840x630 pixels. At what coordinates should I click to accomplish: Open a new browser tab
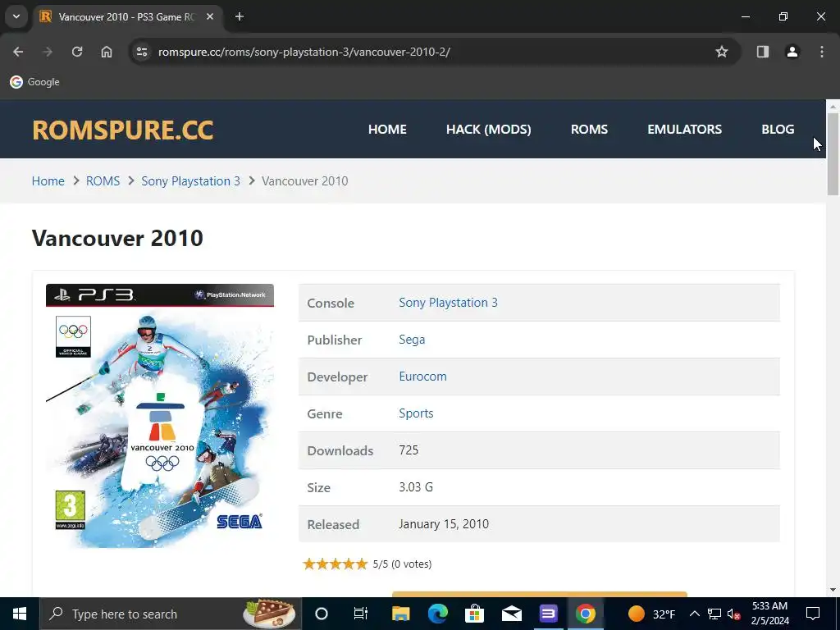point(240,16)
